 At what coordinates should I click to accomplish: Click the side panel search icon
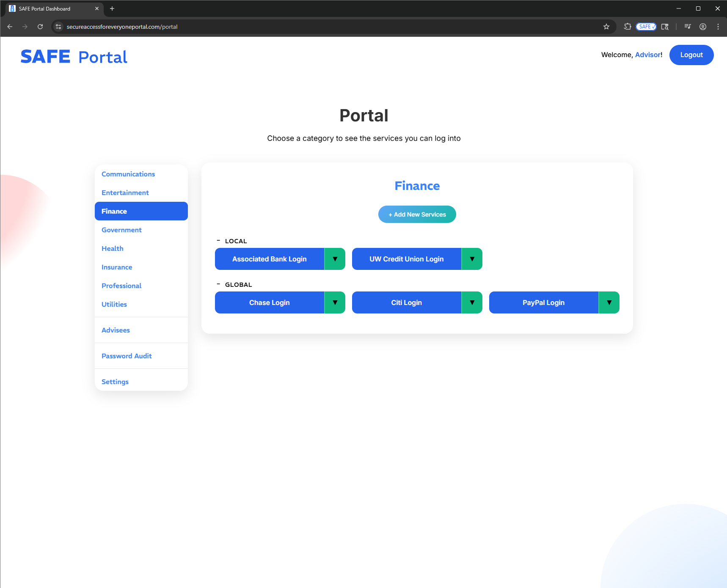pyautogui.click(x=665, y=26)
